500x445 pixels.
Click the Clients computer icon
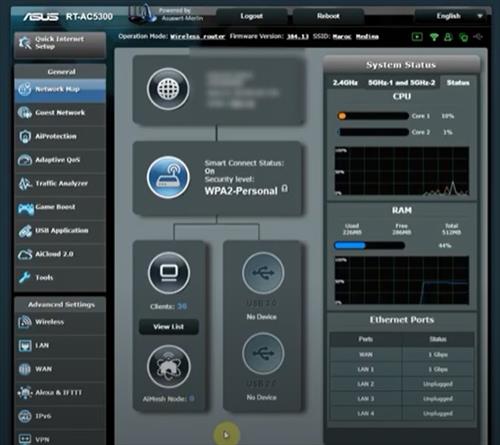[169, 273]
